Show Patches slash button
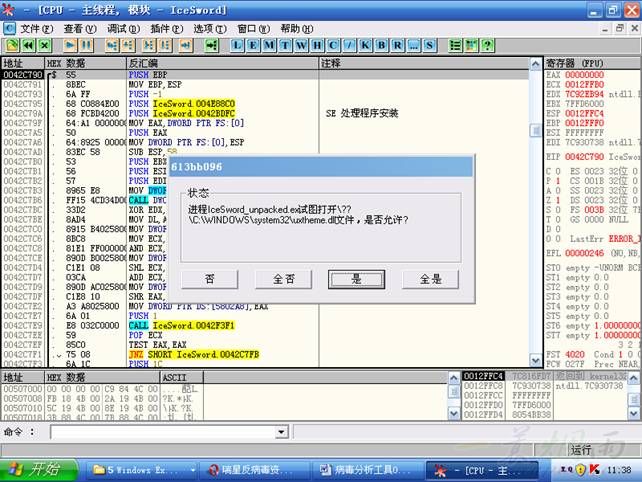The image size is (642, 482). coord(349,45)
